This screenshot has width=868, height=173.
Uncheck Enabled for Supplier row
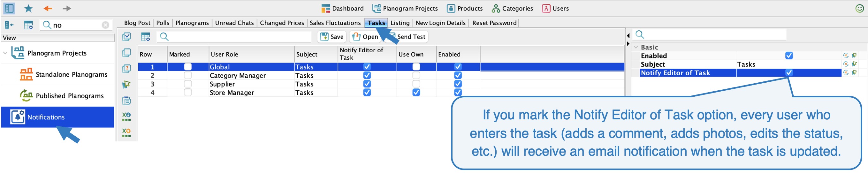point(458,84)
